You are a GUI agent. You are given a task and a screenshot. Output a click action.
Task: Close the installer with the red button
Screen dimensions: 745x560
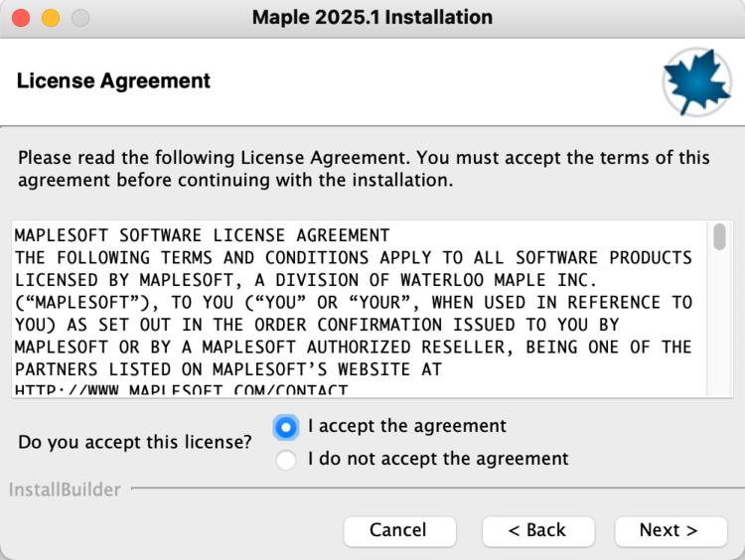pyautogui.click(x=20, y=18)
